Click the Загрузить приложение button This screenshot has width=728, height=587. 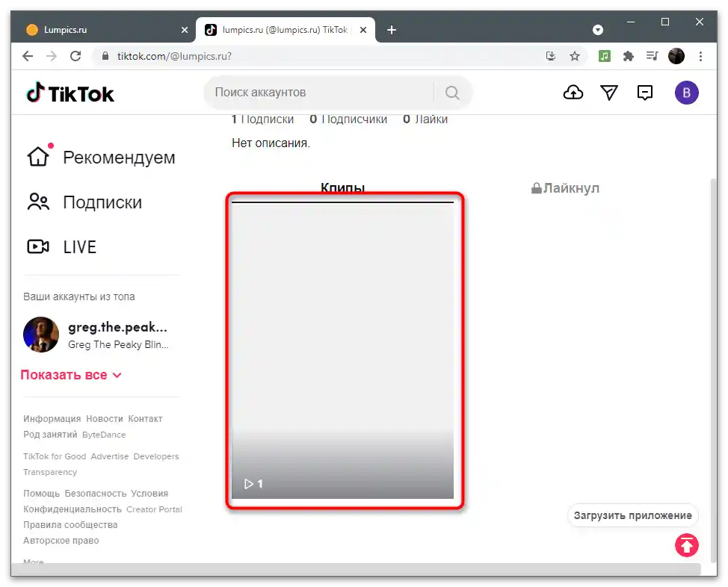tap(633, 515)
